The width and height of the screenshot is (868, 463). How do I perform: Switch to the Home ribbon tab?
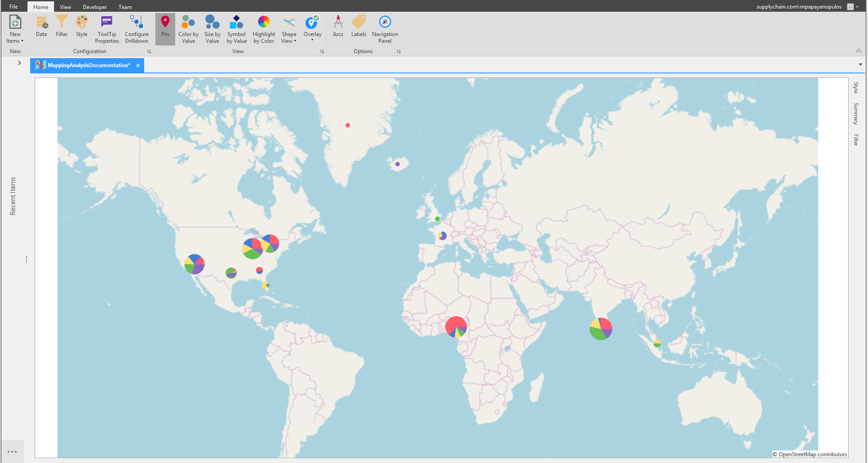coord(41,7)
